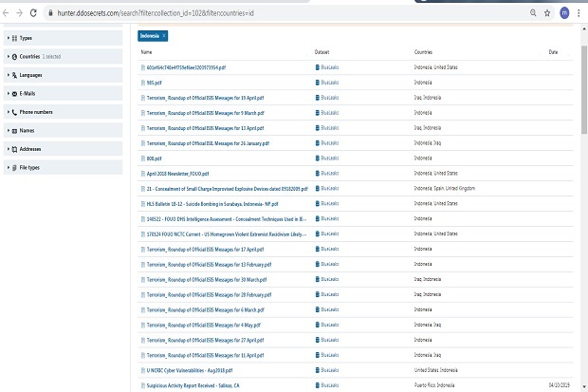Bookmark this page with the star icon

coord(547,13)
